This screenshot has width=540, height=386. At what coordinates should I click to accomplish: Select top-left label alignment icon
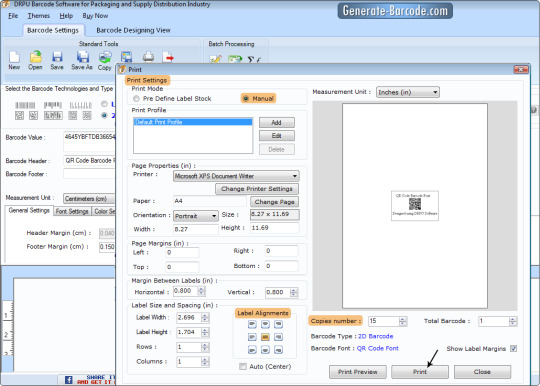[252, 324]
